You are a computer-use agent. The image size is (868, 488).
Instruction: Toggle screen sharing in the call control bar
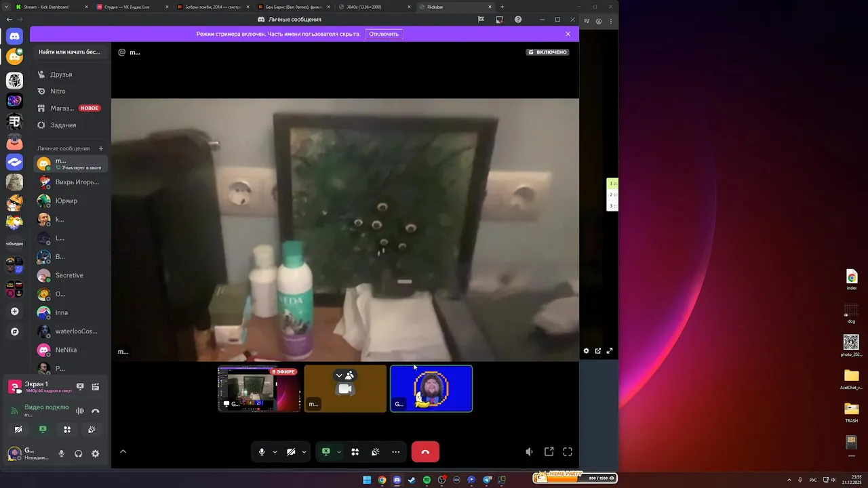325,451
